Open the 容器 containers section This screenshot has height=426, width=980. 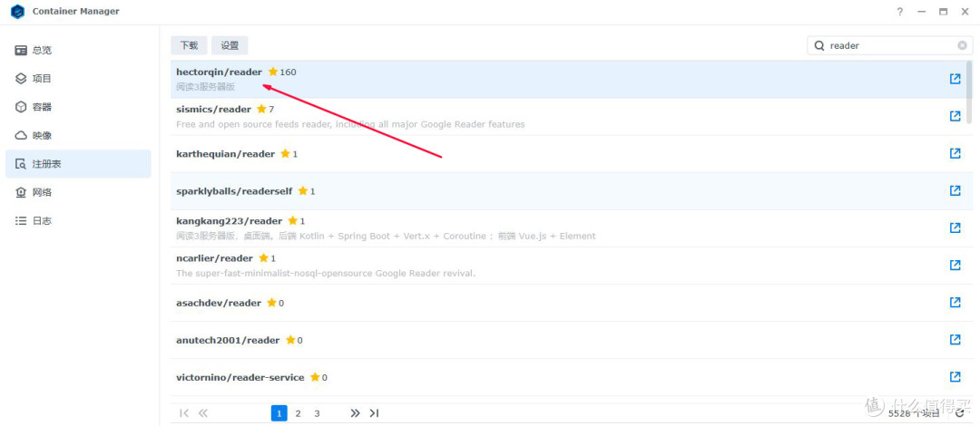click(78, 107)
